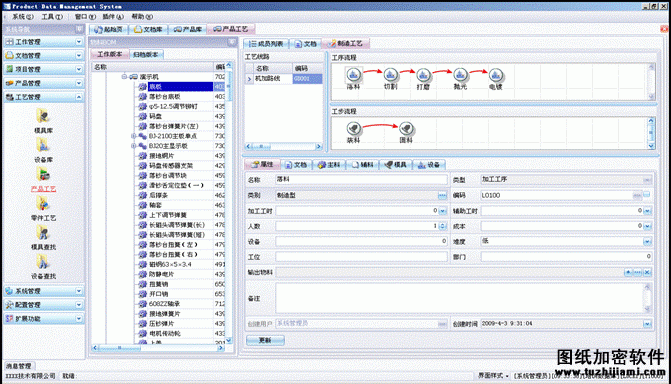Open the 成本 dropdown arrow

coord(647,226)
